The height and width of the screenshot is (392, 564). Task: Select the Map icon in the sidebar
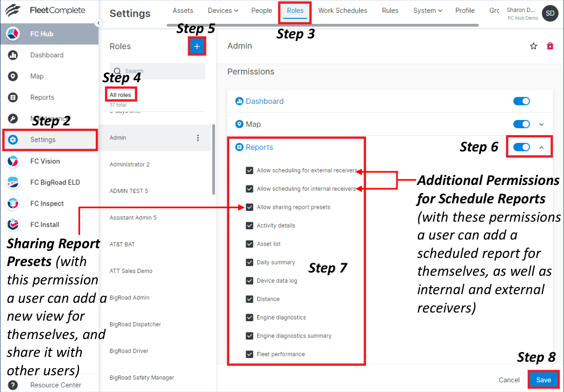12,76
